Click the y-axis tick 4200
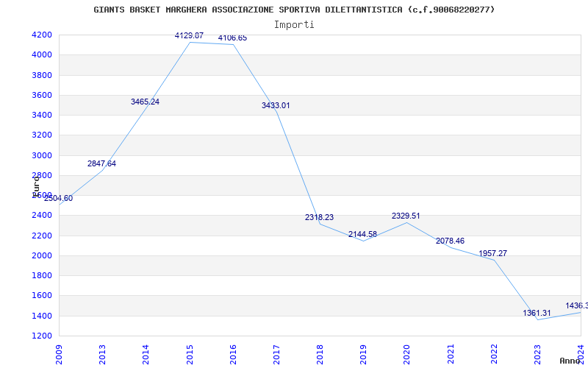The width and height of the screenshot is (588, 368). pos(41,35)
